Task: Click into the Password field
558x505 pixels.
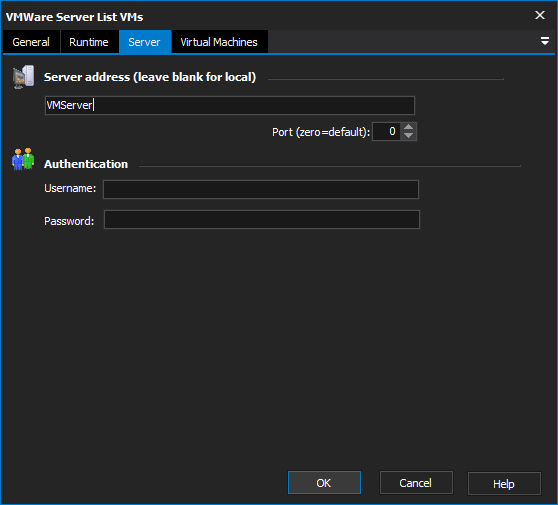Action: pyautogui.click(x=262, y=220)
